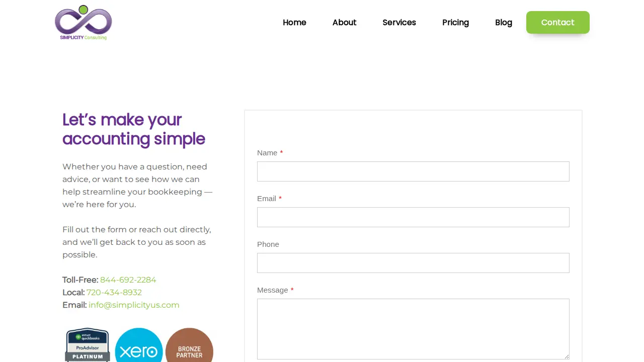Focus the Name input field

coord(413,171)
